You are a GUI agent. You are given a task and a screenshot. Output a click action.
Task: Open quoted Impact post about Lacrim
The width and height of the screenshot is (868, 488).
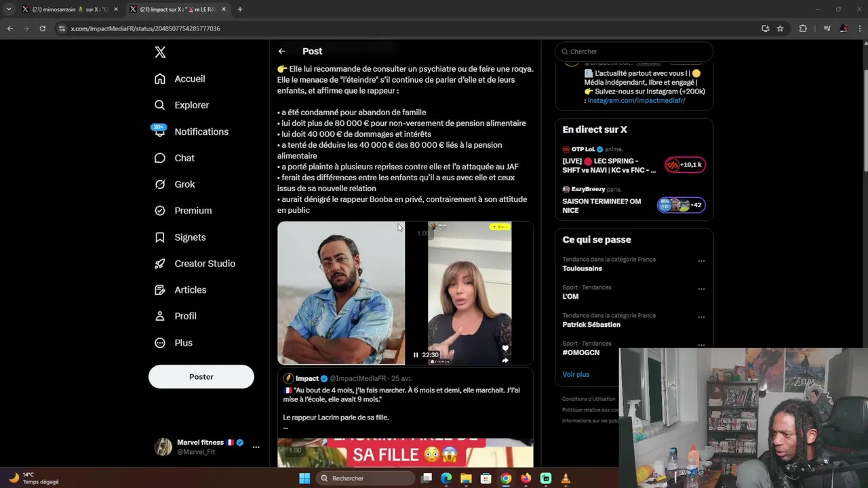(x=406, y=418)
